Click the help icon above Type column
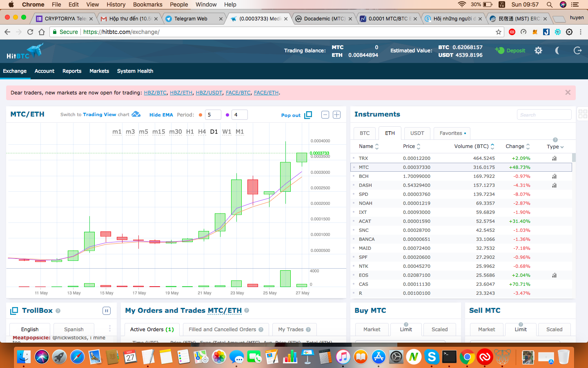 555,140
